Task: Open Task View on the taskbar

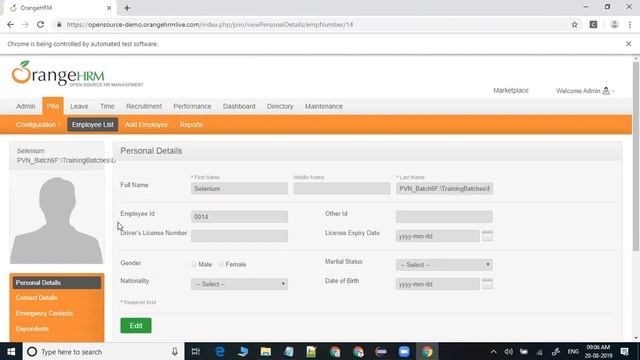Action: [196, 351]
